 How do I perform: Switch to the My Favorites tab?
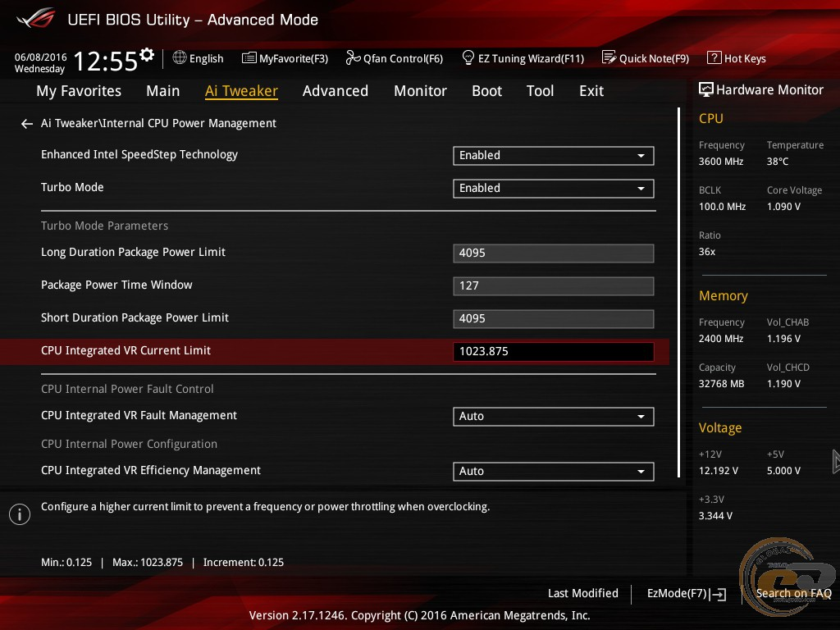click(79, 91)
